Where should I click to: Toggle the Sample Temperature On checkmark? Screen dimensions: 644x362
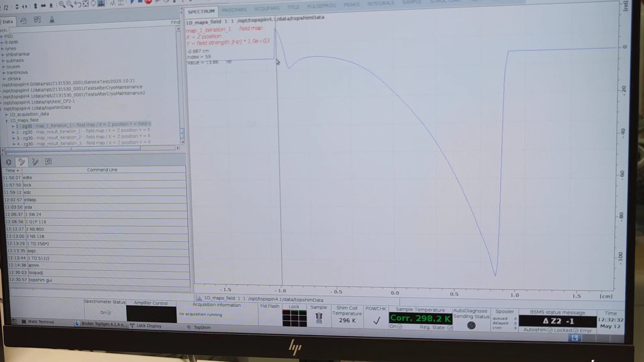tap(399, 327)
